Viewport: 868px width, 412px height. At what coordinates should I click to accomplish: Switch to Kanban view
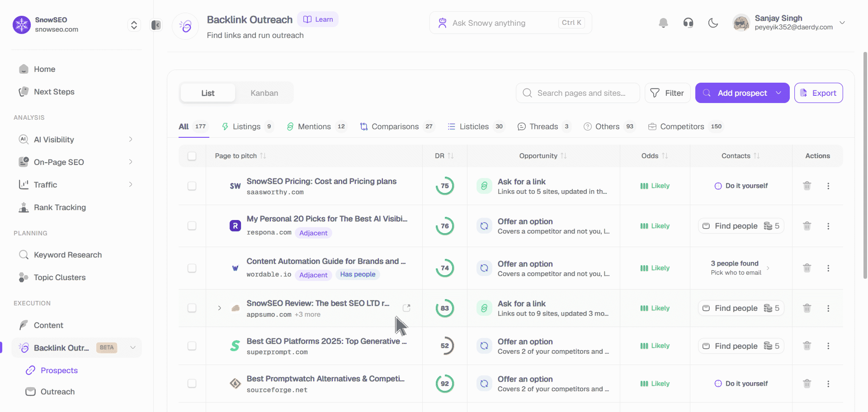click(264, 93)
